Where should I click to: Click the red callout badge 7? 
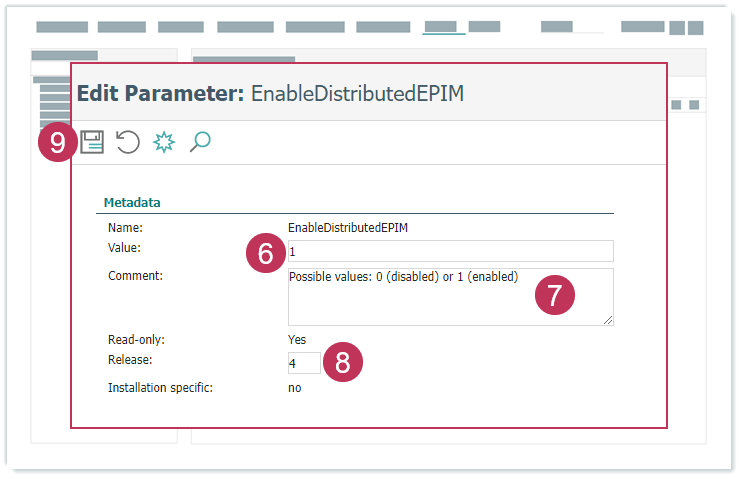click(x=555, y=295)
